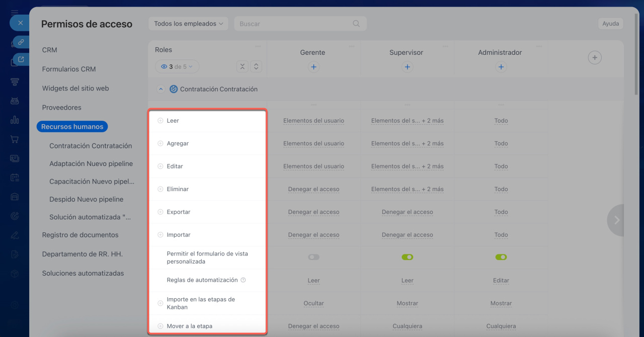Open the Todos los empleados dropdown
This screenshot has height=337, width=644.
click(x=188, y=24)
